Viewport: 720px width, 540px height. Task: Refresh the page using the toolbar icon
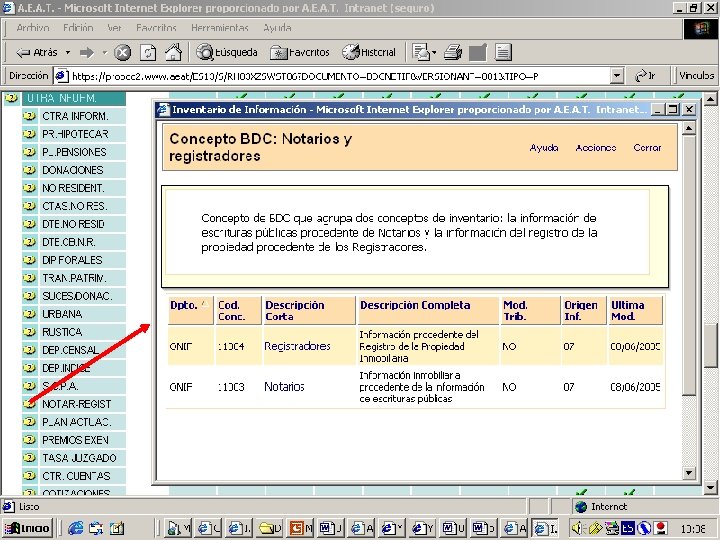click(x=148, y=53)
